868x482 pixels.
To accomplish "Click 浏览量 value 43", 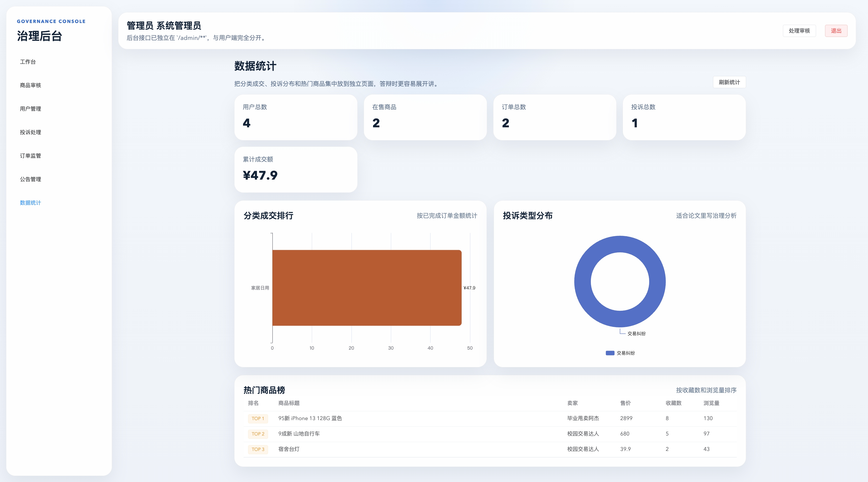I will (706, 449).
